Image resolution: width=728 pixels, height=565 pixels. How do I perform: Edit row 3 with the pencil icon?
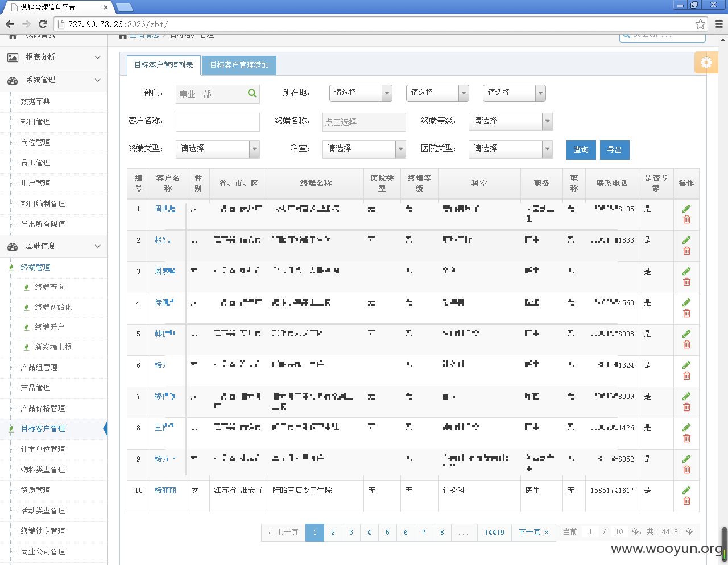(686, 271)
